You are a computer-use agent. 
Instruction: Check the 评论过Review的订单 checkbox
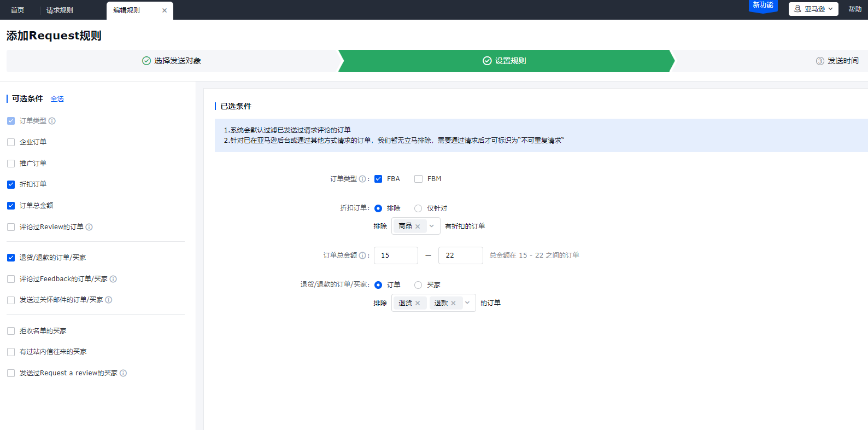pos(11,227)
